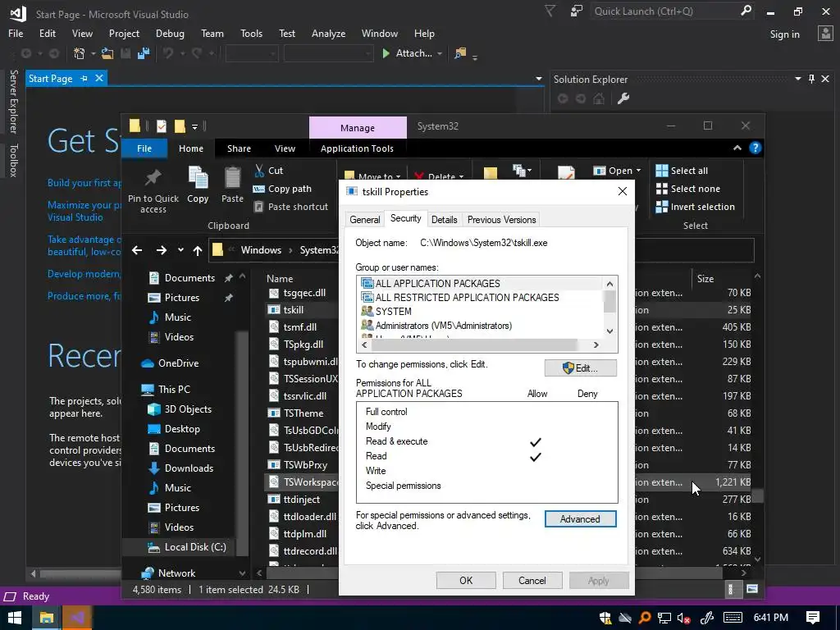Open Explorer Share ribbon tab
The width and height of the screenshot is (840, 630).
coord(239,148)
